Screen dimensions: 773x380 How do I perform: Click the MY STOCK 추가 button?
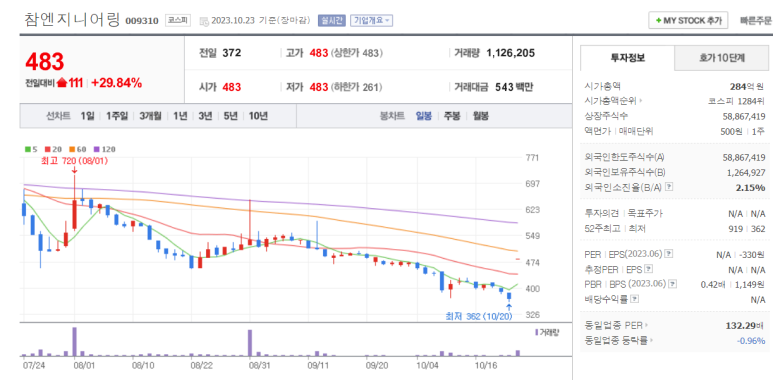(688, 21)
